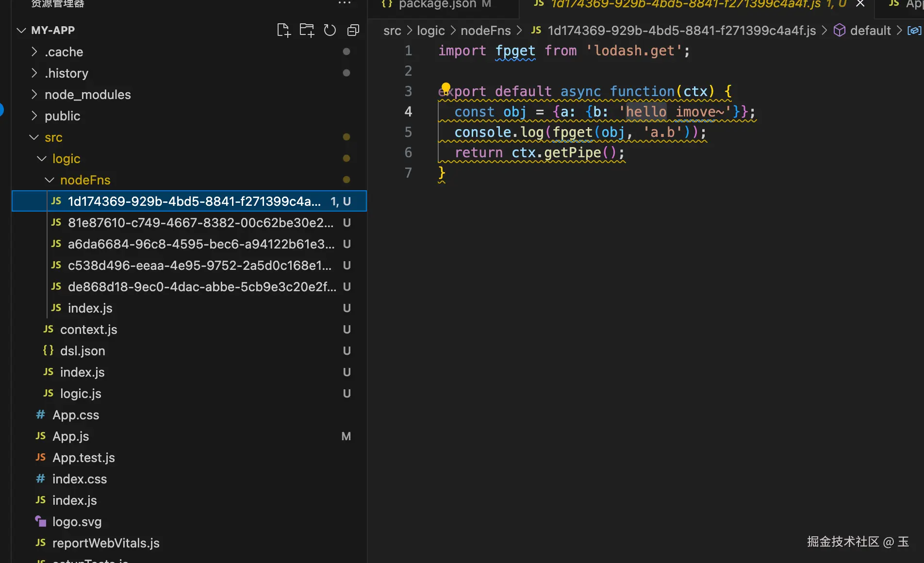
Task: Open reportWebVitals.js file
Action: tap(189, 543)
